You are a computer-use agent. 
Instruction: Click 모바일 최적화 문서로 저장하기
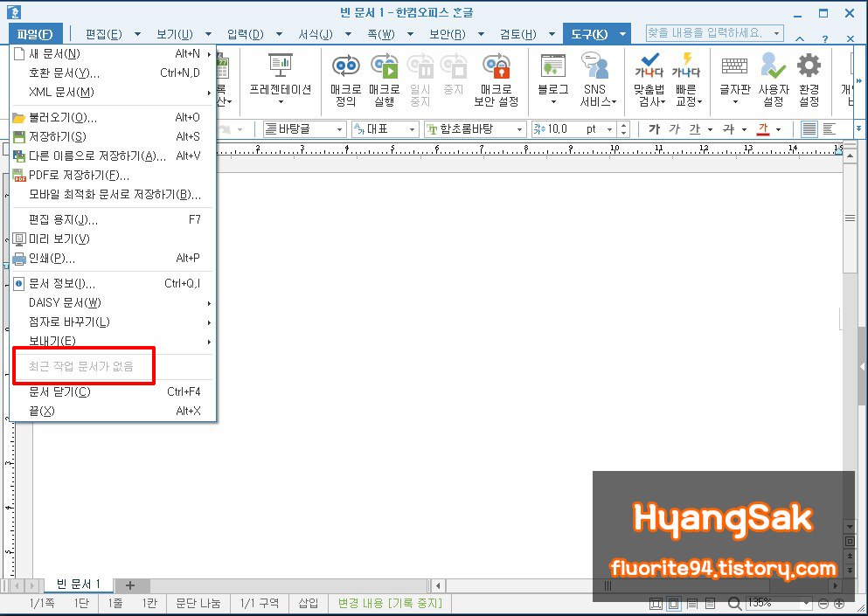tap(113, 195)
